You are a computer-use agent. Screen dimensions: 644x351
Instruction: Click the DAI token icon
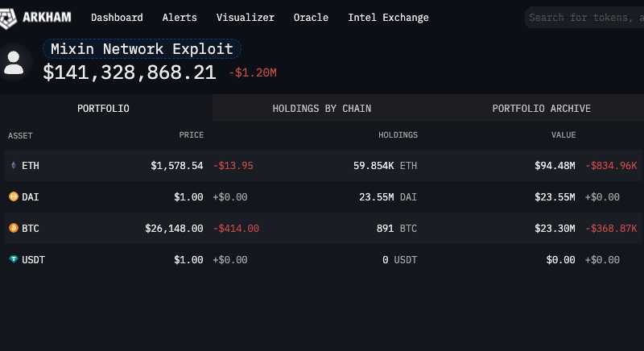pyautogui.click(x=13, y=196)
